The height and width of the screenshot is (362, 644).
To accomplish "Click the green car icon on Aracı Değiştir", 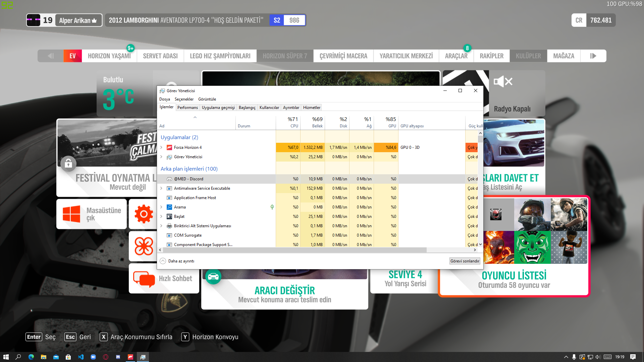I will coord(213,277).
